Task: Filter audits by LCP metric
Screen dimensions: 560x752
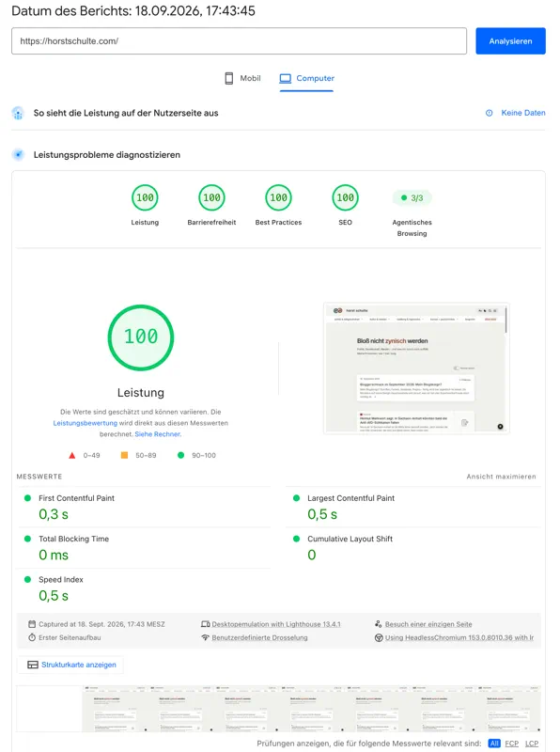Action: coord(532,744)
